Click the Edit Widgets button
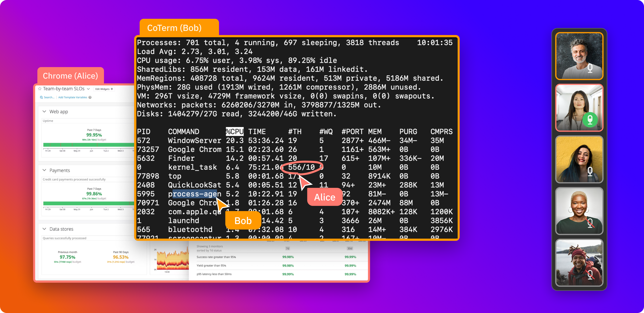The width and height of the screenshot is (644, 313). pos(102,89)
